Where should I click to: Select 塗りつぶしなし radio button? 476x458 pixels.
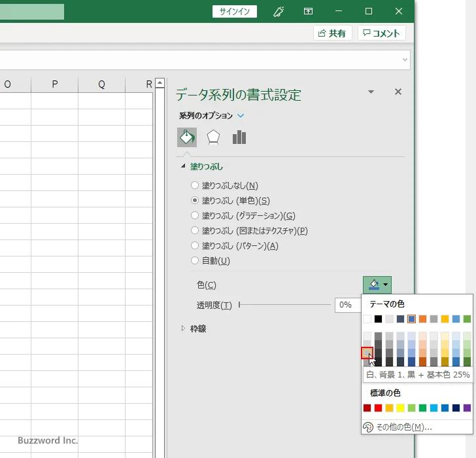[194, 186]
